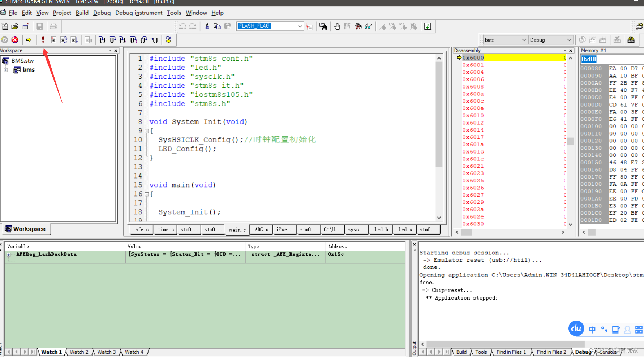Click the Open file folder icon
This screenshot has height=357, width=644.
[x=15, y=26]
